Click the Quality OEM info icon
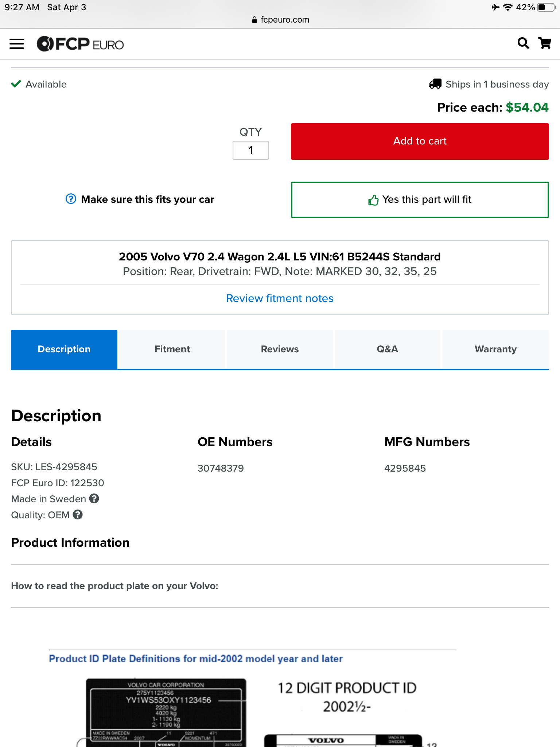 pos(78,515)
